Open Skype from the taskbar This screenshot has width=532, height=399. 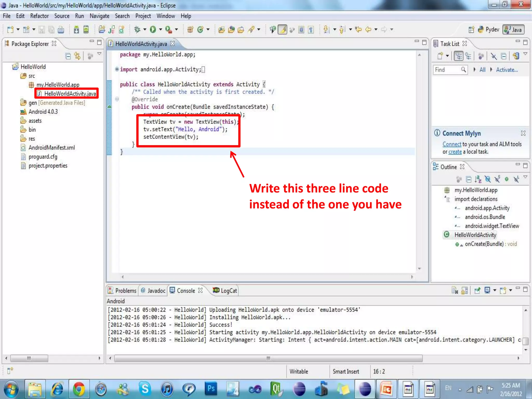(x=145, y=389)
